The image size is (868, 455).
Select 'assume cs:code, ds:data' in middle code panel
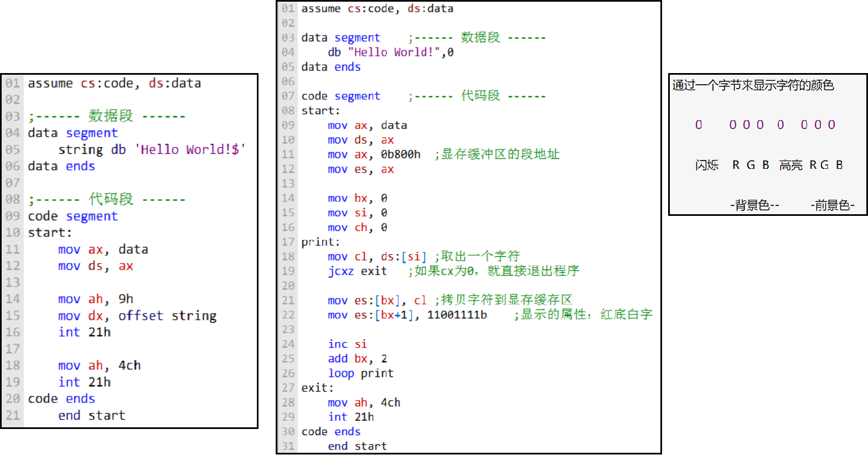tap(378, 9)
